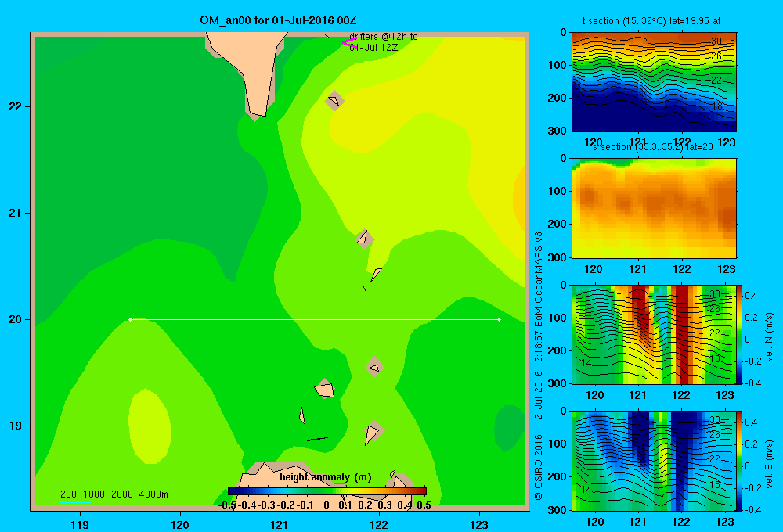Open the eastward velocity section plot
The width and height of the screenshot is (783, 532).
pyautogui.click(x=654, y=461)
